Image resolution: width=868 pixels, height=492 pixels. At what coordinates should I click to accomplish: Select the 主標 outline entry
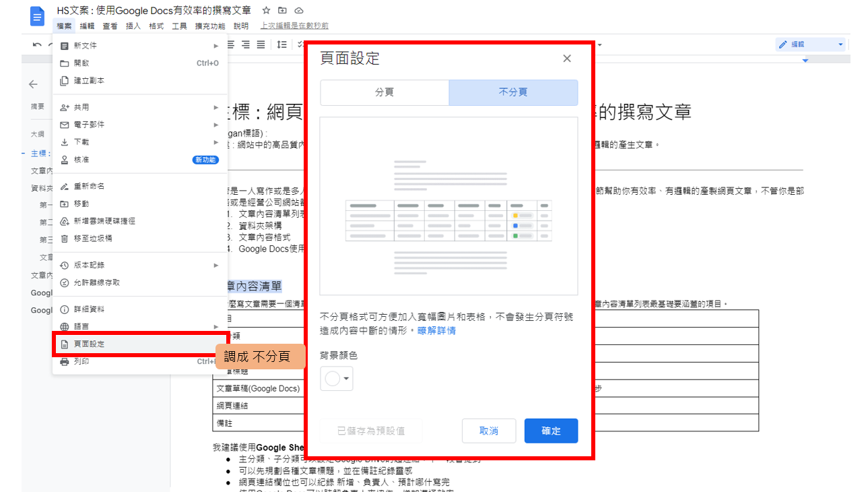pyautogui.click(x=41, y=153)
